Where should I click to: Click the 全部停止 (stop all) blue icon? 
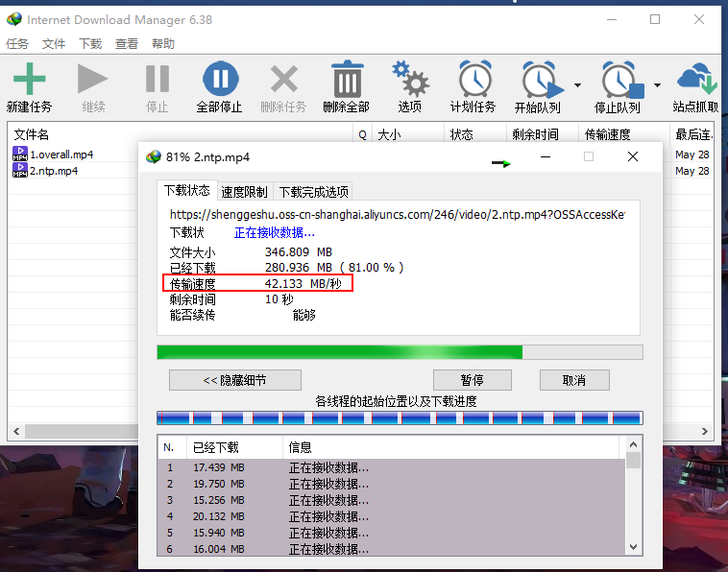coord(221,79)
